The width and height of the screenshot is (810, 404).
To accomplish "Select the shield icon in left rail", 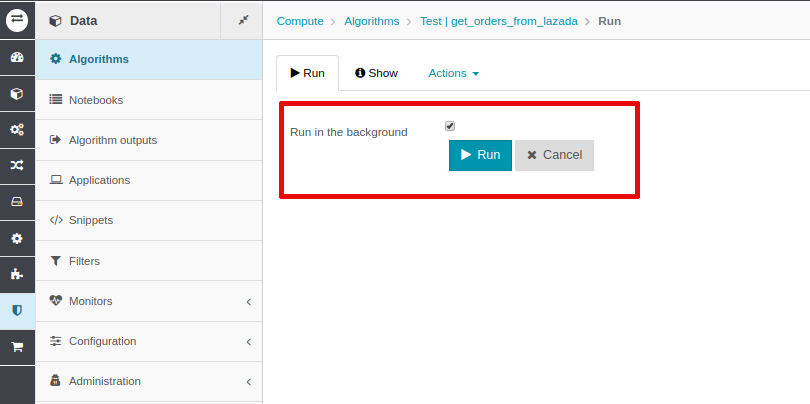I will (17, 310).
